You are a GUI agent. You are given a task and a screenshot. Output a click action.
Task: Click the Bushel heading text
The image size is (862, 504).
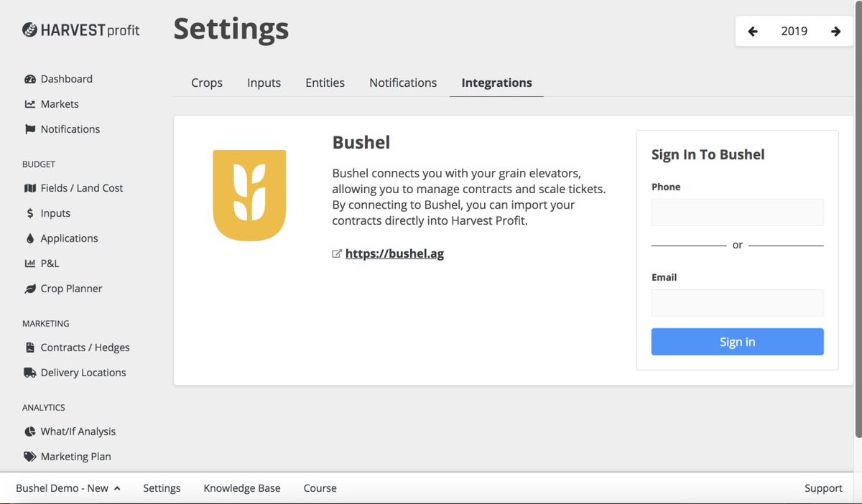pyautogui.click(x=361, y=142)
